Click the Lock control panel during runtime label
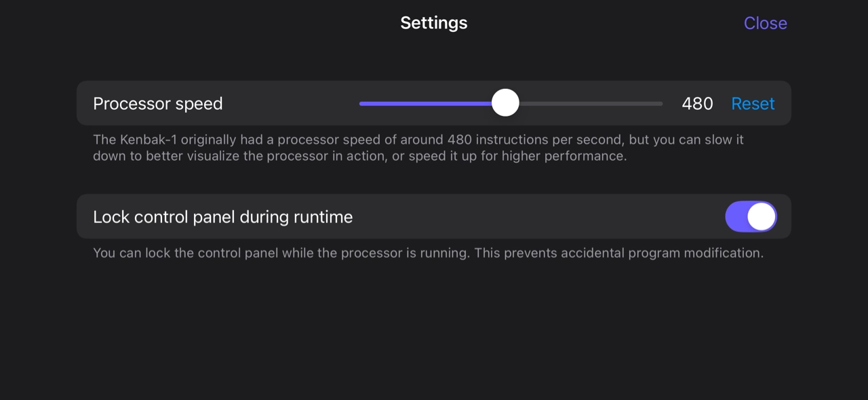This screenshot has width=868, height=400. 222,217
